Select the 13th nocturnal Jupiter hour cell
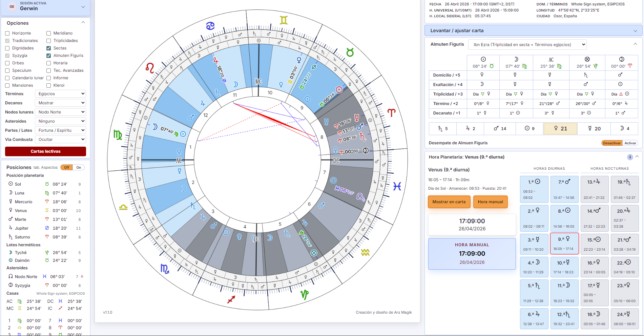The image size is (644, 336). tap(595, 189)
